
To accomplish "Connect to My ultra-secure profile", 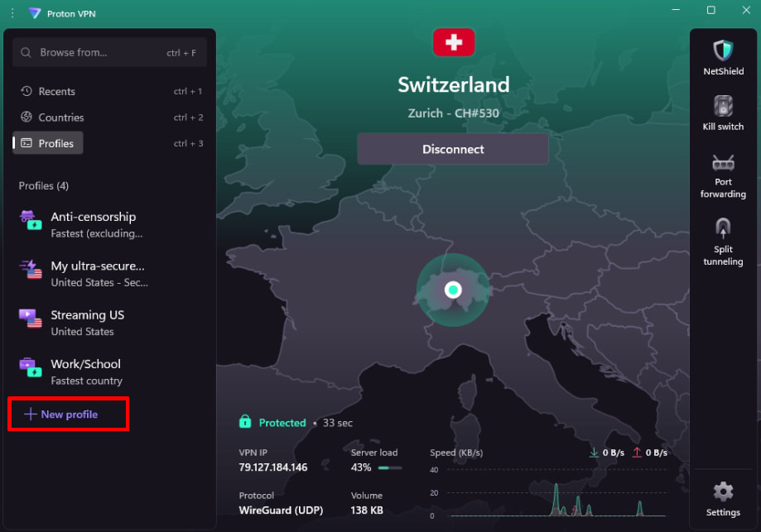I will (x=109, y=274).
